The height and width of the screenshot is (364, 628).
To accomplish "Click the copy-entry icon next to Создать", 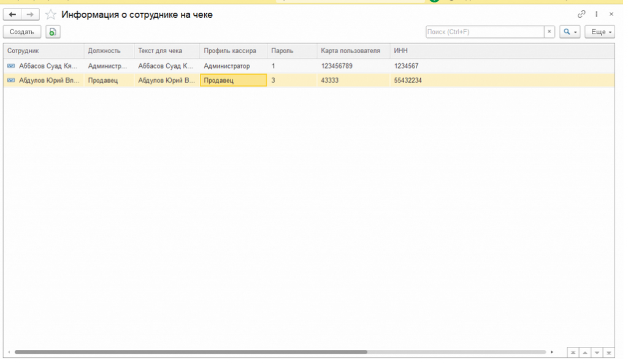I will (x=53, y=32).
